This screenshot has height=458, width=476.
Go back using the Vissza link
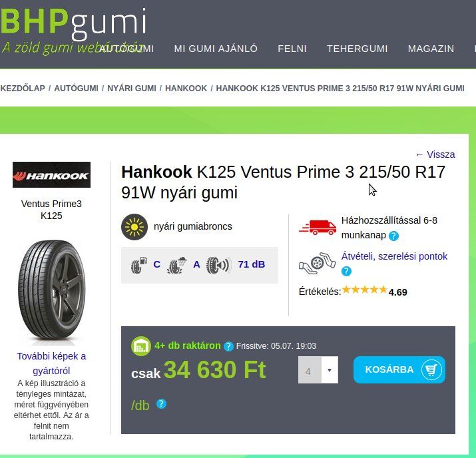coord(435,154)
